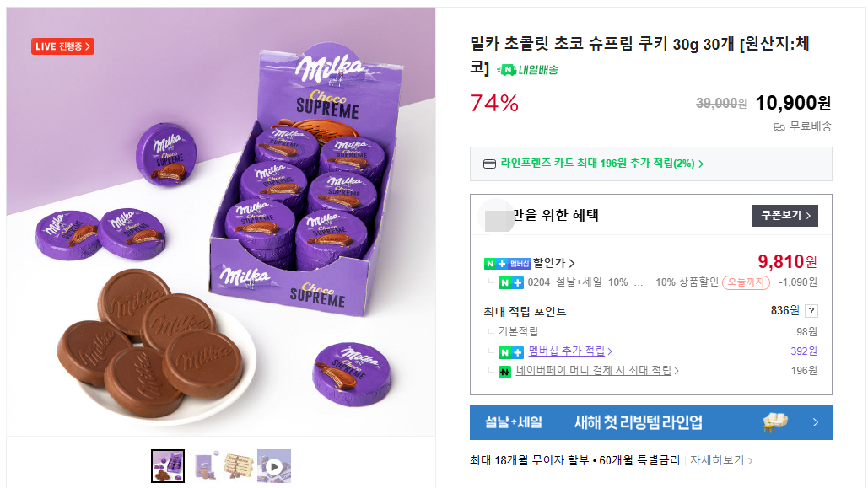
Task: Click the N+ 멤버십 badge beside 할인가
Action: coord(507,263)
